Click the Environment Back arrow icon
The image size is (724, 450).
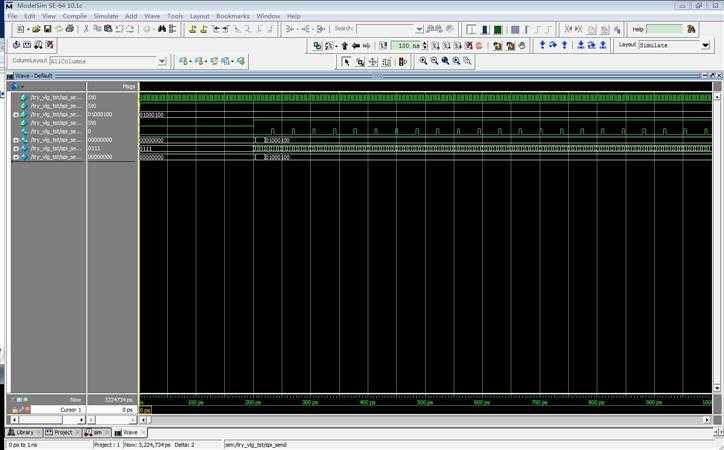356,46
